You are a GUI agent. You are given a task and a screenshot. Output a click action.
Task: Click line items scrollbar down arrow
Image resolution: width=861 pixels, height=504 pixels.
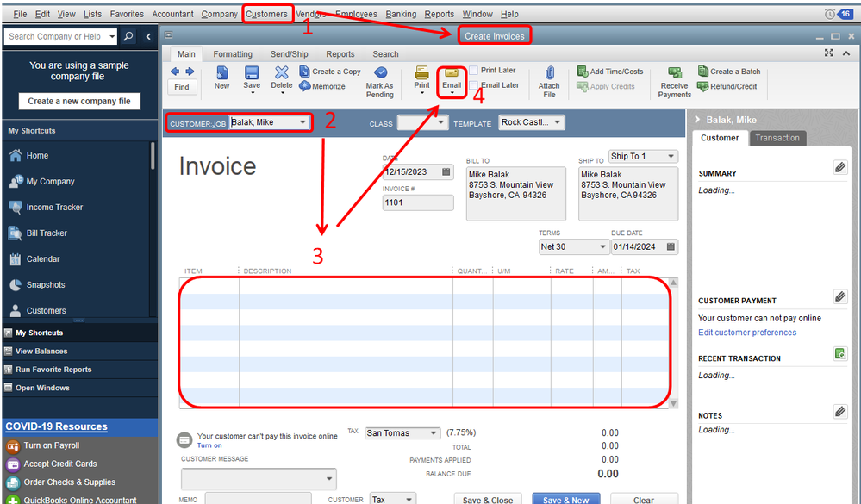pos(673,403)
